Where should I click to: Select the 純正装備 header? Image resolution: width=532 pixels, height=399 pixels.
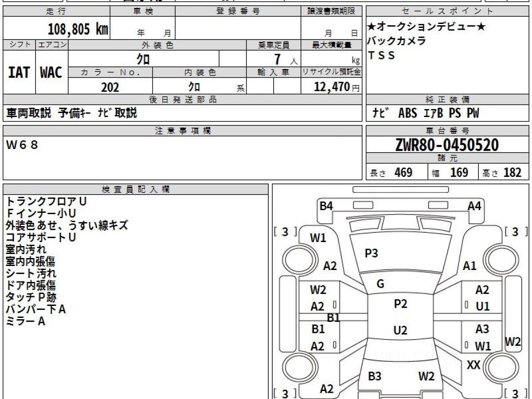click(x=448, y=100)
